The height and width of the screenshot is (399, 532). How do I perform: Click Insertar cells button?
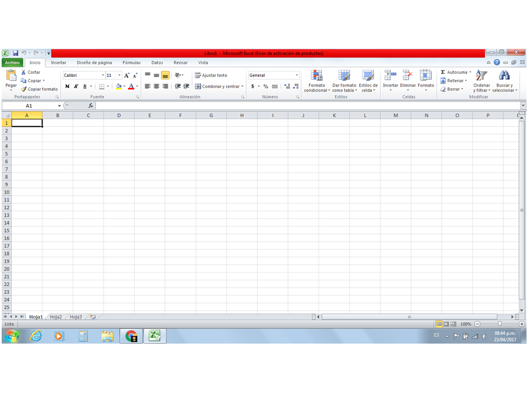click(x=390, y=81)
